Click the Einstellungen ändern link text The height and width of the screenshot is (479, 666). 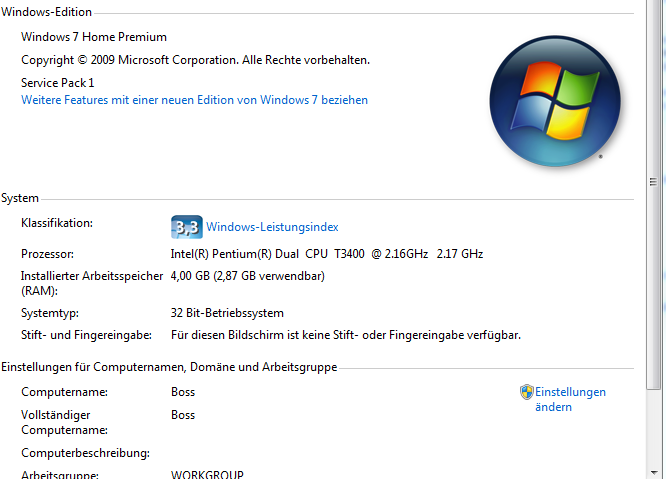coord(570,399)
